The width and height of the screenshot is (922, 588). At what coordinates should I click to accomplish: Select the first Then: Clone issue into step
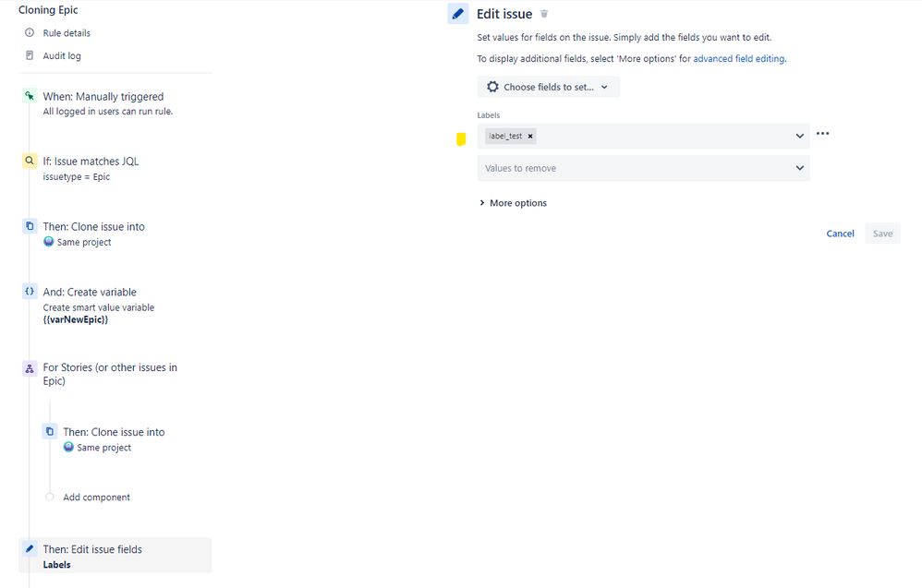pos(93,234)
